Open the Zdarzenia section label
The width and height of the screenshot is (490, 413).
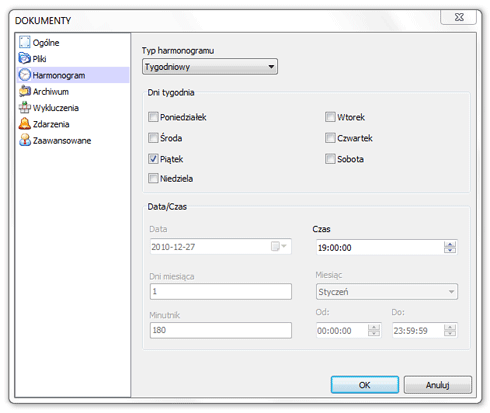point(51,124)
